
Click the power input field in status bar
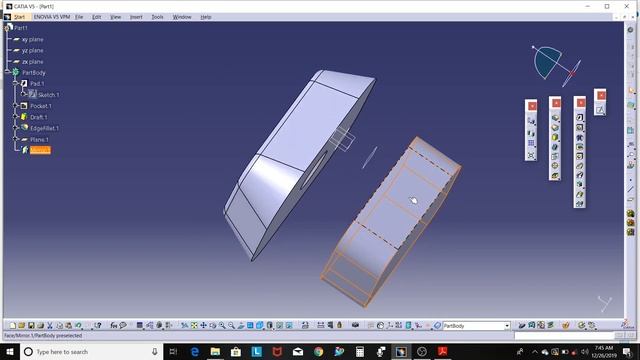pos(564,336)
